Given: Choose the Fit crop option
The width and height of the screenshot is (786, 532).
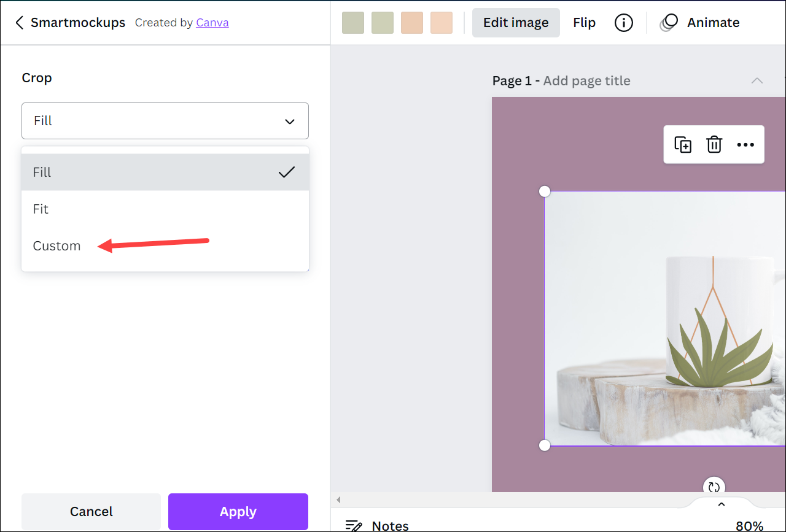Looking at the screenshot, I should (165, 209).
